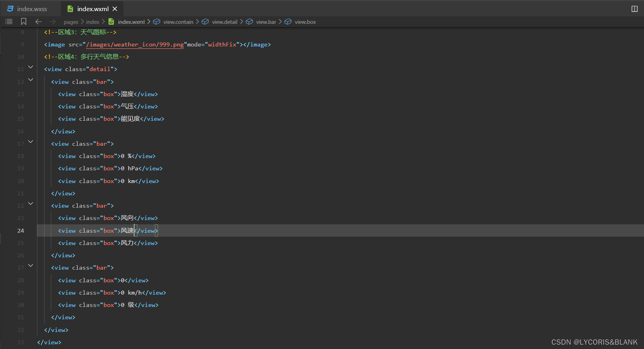Click the '0 %' text on line 18
This screenshot has width=644, height=349.
[x=126, y=156]
